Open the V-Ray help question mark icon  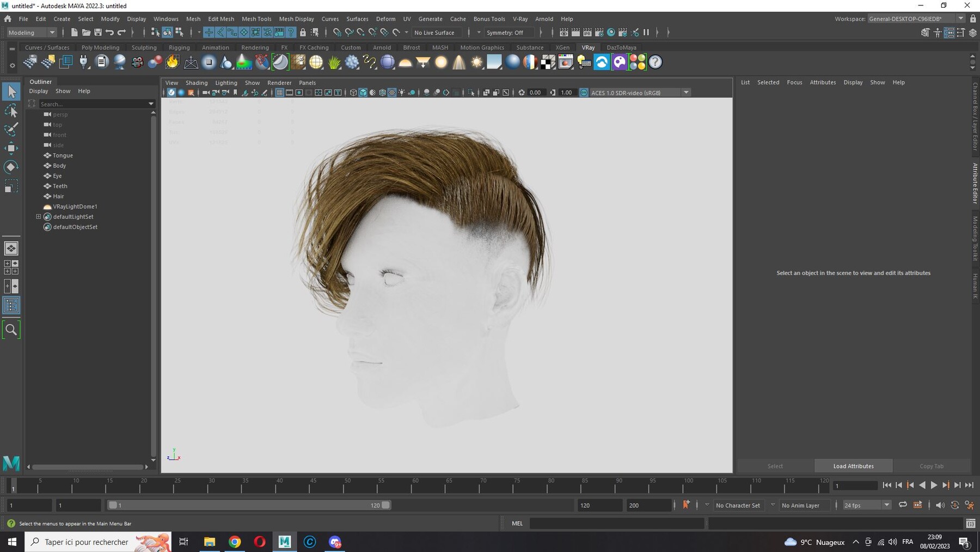click(656, 62)
